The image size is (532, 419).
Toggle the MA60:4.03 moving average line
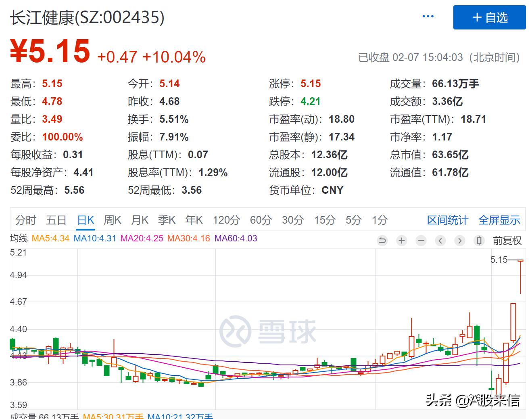[x=236, y=239]
